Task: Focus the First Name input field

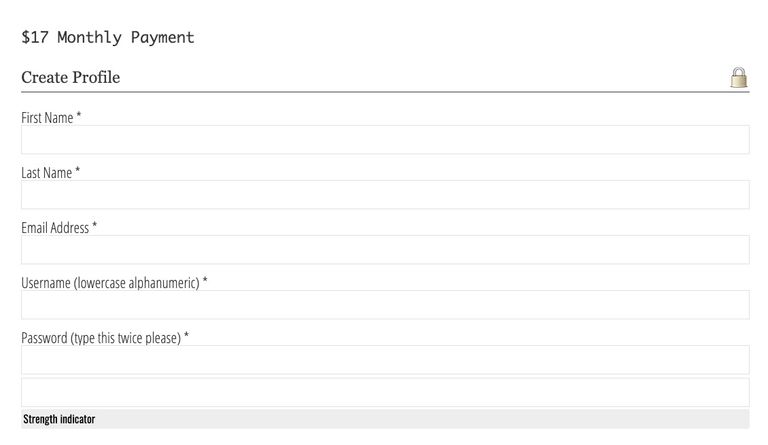Action: [385, 140]
